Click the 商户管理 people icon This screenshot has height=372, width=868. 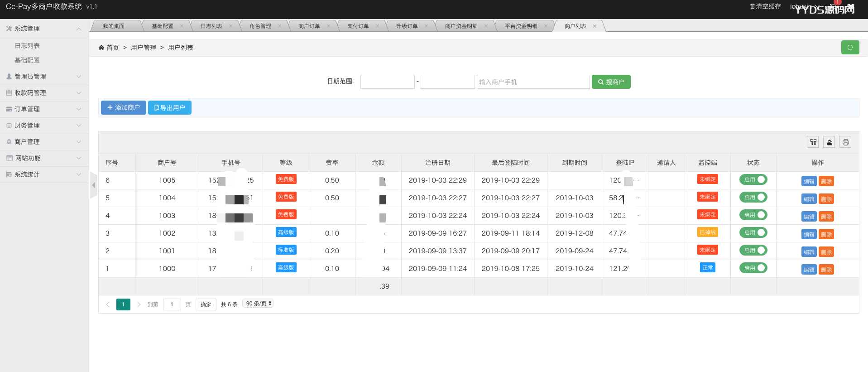(9, 142)
